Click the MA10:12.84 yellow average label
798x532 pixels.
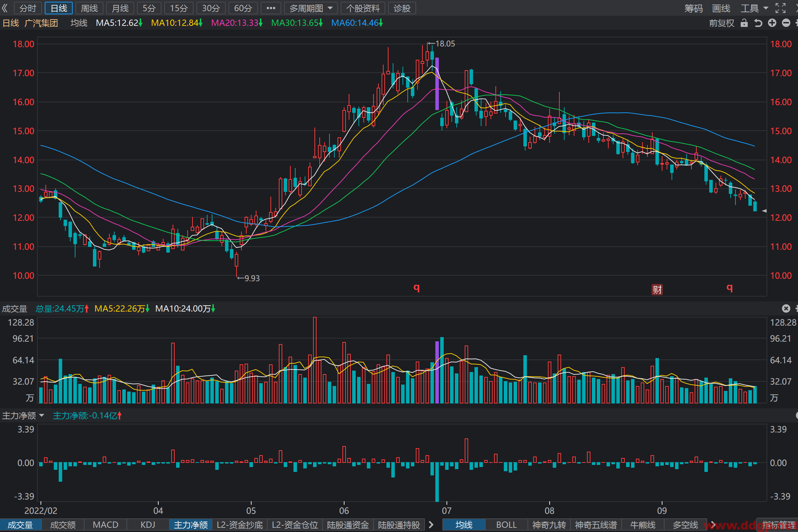[177, 23]
